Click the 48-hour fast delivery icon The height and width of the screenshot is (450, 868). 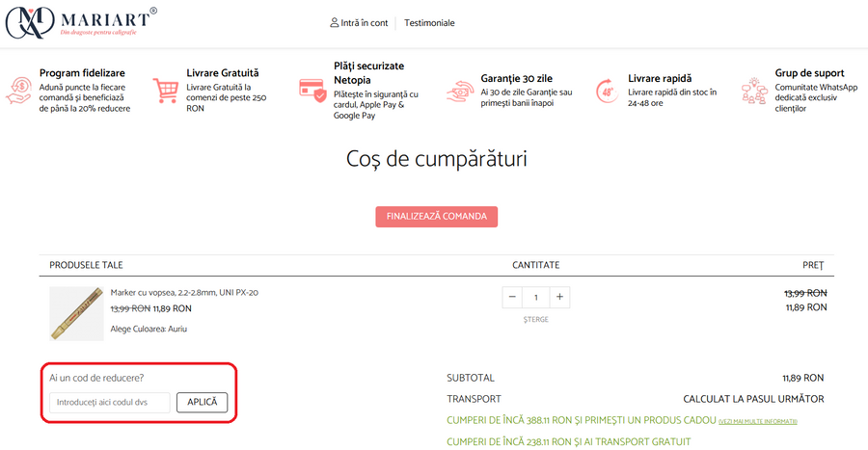[x=607, y=91]
